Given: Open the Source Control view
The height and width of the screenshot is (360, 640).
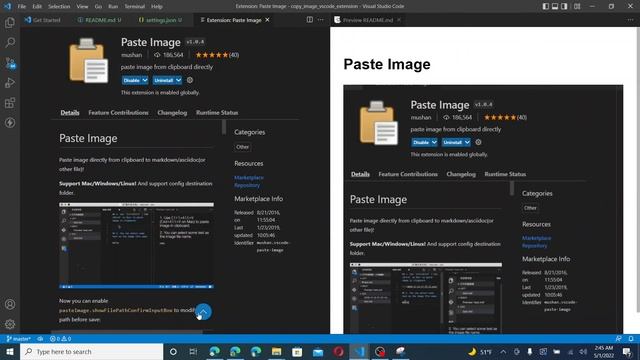Looking at the screenshot, I should tap(10, 62).
